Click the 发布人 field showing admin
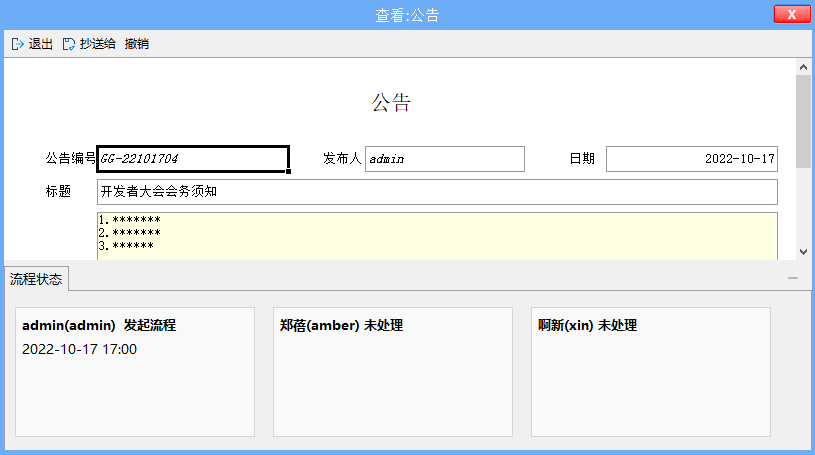 pyautogui.click(x=445, y=159)
